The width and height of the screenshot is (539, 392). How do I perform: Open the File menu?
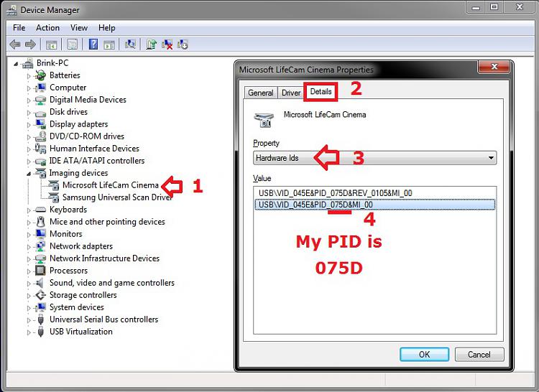(x=19, y=28)
